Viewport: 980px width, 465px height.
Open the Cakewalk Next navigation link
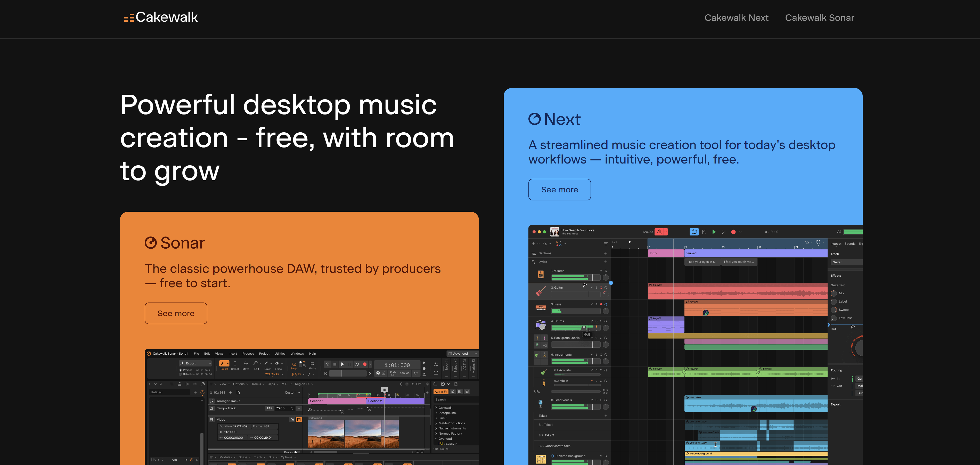(737, 18)
